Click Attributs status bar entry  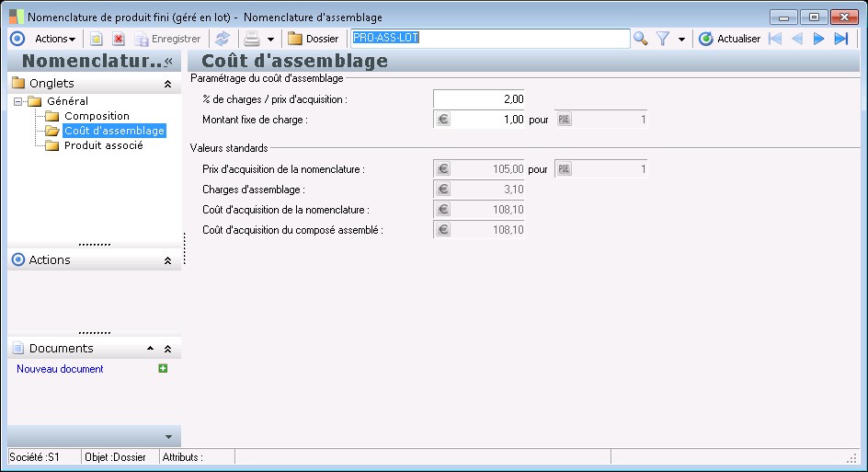pos(183,457)
